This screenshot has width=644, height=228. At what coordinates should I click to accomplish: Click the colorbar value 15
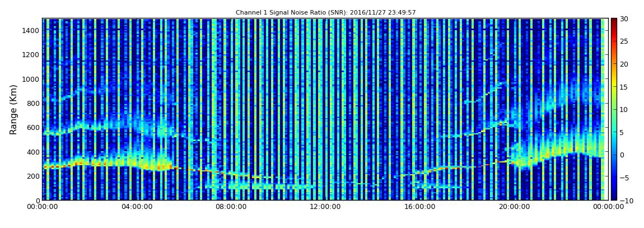(x=624, y=87)
